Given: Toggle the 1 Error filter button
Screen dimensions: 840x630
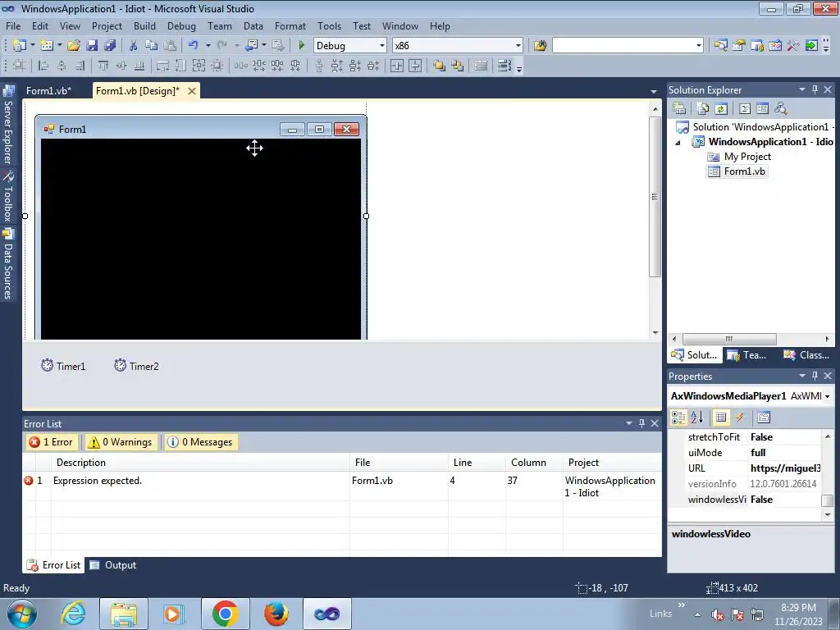Looking at the screenshot, I should [x=52, y=442].
